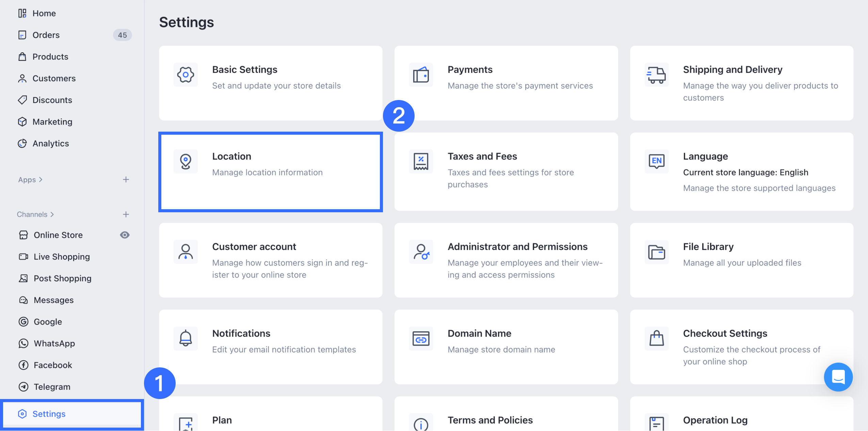
Task: Click the Live Shopping camera icon
Action: click(x=23, y=257)
